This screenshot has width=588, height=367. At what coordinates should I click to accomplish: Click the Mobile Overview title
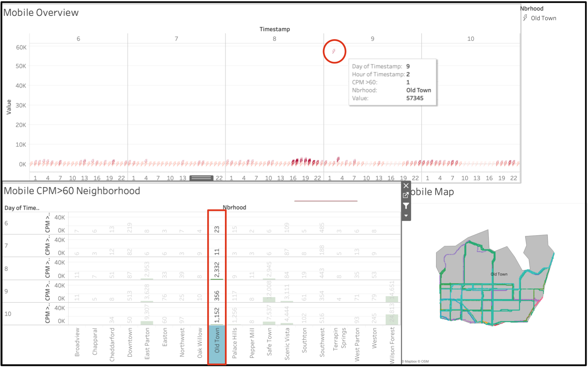41,13
